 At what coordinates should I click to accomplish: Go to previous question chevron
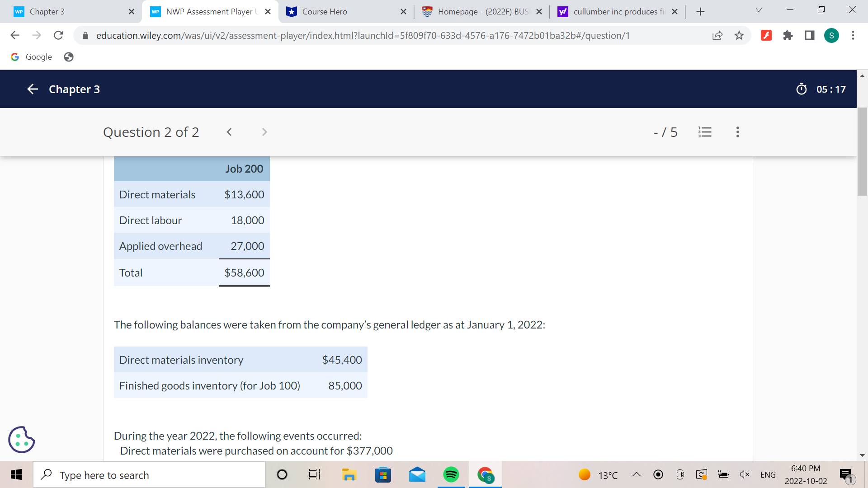[229, 132]
